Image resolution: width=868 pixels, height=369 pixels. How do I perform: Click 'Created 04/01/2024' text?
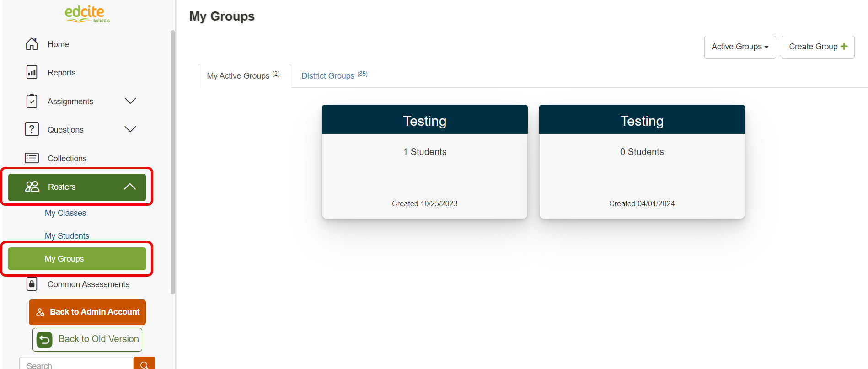pos(642,203)
